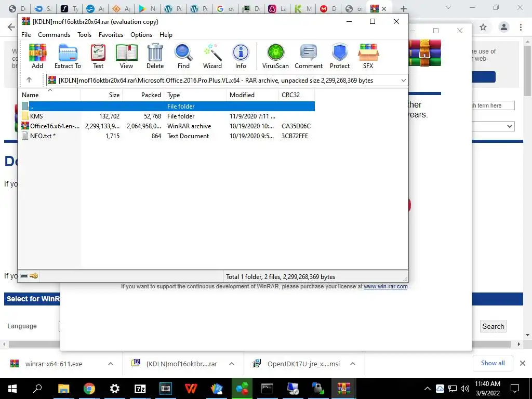Expand options for [KDLN]mof16oktbr rar download
The width and height of the screenshot is (532, 399).
pos(232,364)
